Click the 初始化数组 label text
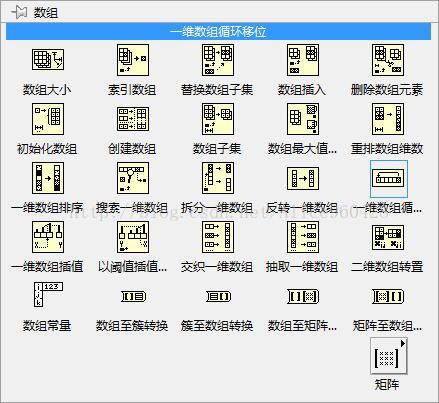Image resolution: width=439 pixels, height=403 pixels. coord(47,149)
